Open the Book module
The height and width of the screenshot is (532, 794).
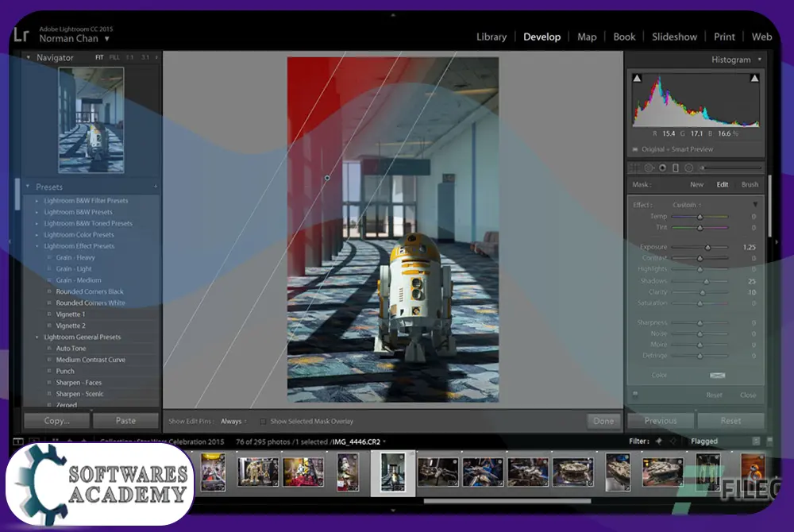point(624,37)
